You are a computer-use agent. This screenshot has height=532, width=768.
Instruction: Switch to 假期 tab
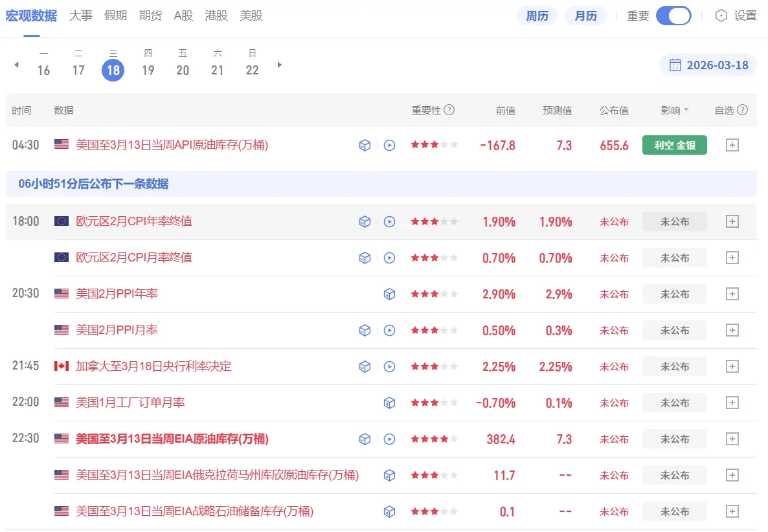coord(116,16)
